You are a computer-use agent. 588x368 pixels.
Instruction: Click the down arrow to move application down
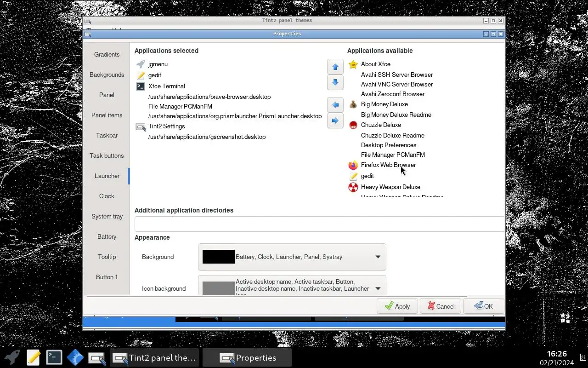335,82
